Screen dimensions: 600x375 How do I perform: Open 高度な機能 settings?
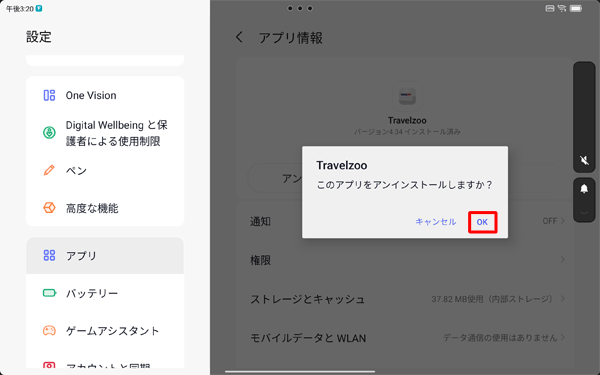[105, 208]
